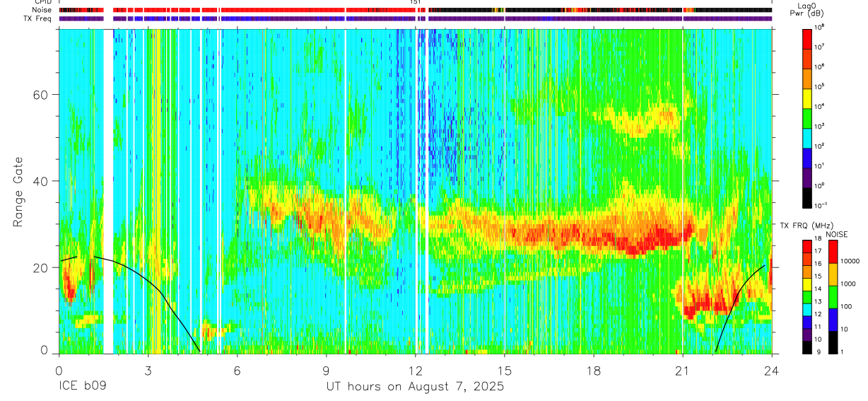Click the 1000 label on NOISE colorbar
This screenshot has height=401, width=868.
849,284
